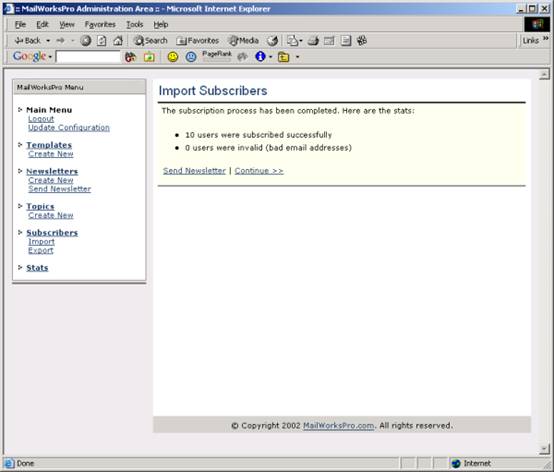Open the Tools menu
Image resolution: width=554 pixels, height=472 pixels.
(x=135, y=24)
